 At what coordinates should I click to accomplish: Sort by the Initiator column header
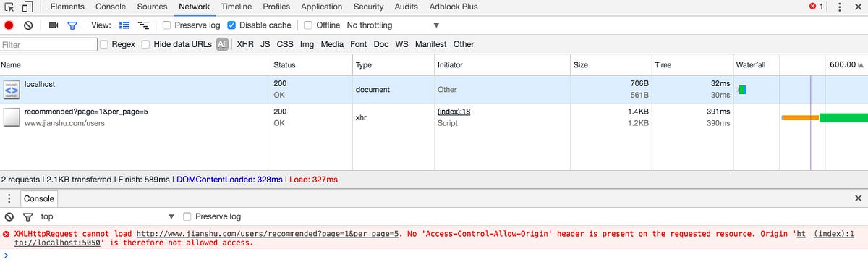(x=502, y=64)
